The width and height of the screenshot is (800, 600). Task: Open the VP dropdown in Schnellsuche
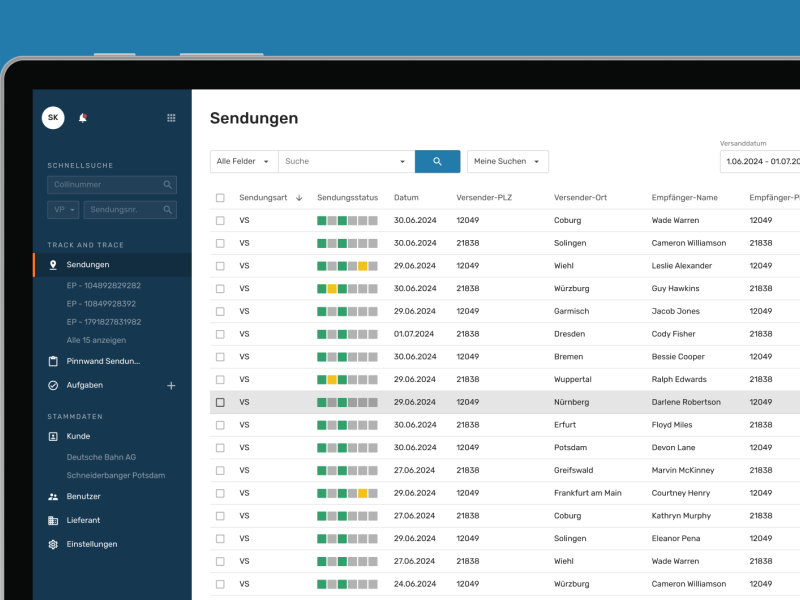62,210
